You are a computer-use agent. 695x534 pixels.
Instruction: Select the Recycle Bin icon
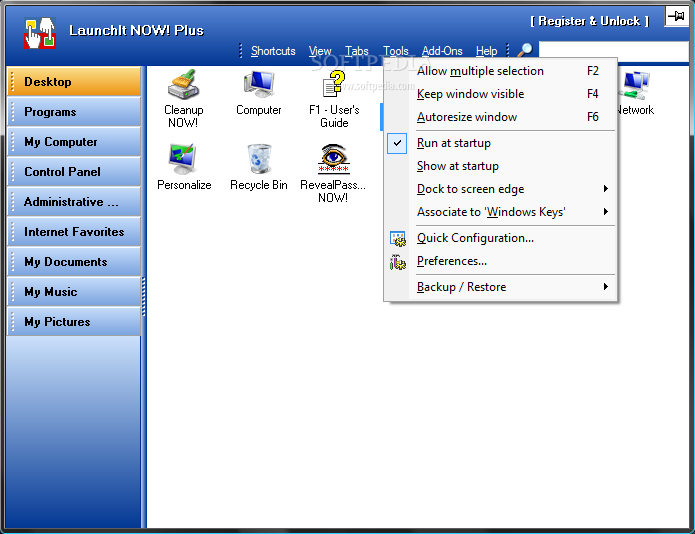(259, 159)
